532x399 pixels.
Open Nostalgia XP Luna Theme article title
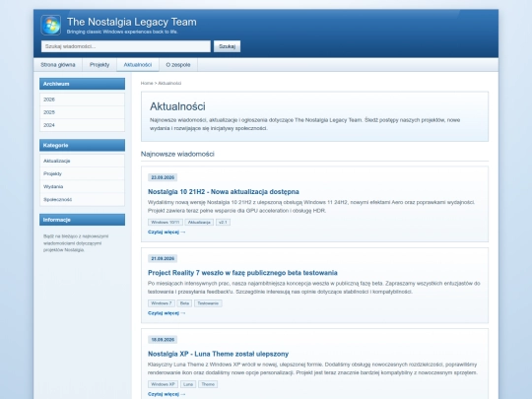click(218, 354)
